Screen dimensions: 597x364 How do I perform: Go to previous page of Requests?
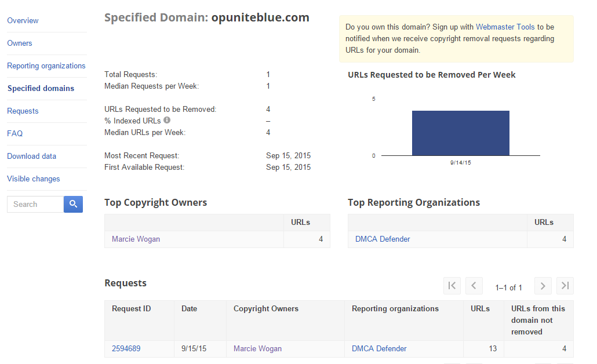(474, 286)
